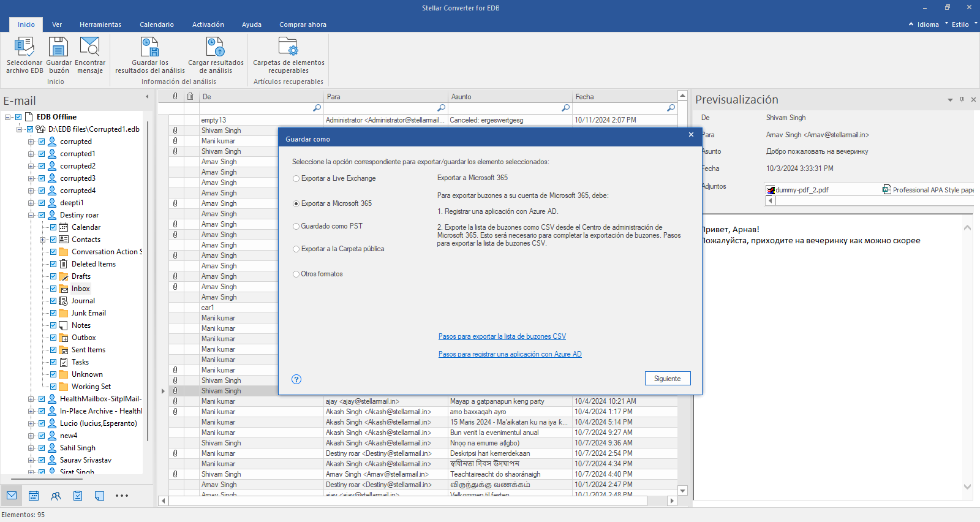This screenshot has width=980, height=522.
Task: Click Guardar los resultados del análisis icon
Action: click(150, 55)
